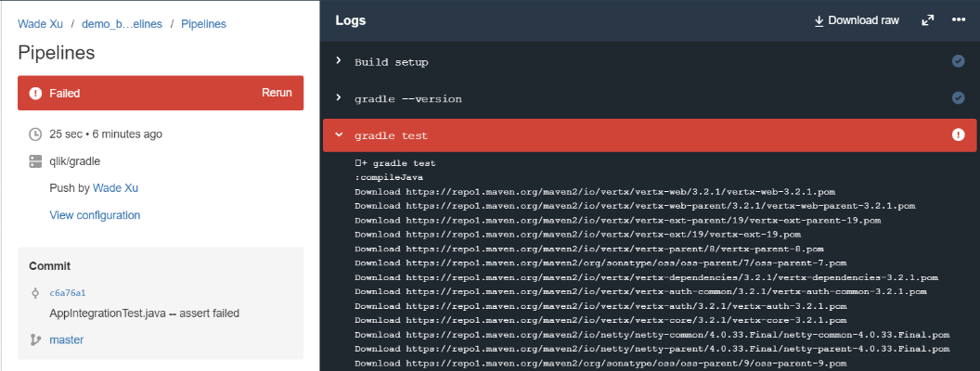Click the Failed status warning icon
980x371 pixels.
[35, 93]
